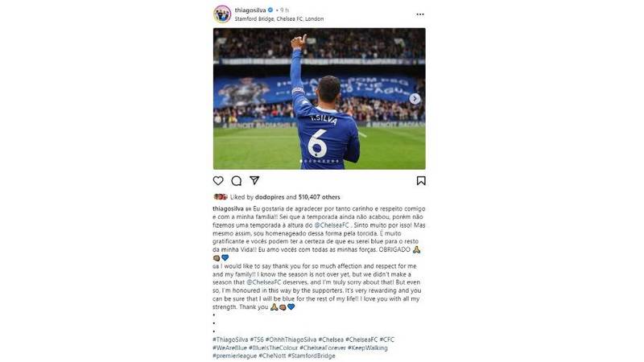Image resolution: width=644 pixels, height=362 pixels.
Task: Open comments with speech bubble icon
Action: (236, 180)
